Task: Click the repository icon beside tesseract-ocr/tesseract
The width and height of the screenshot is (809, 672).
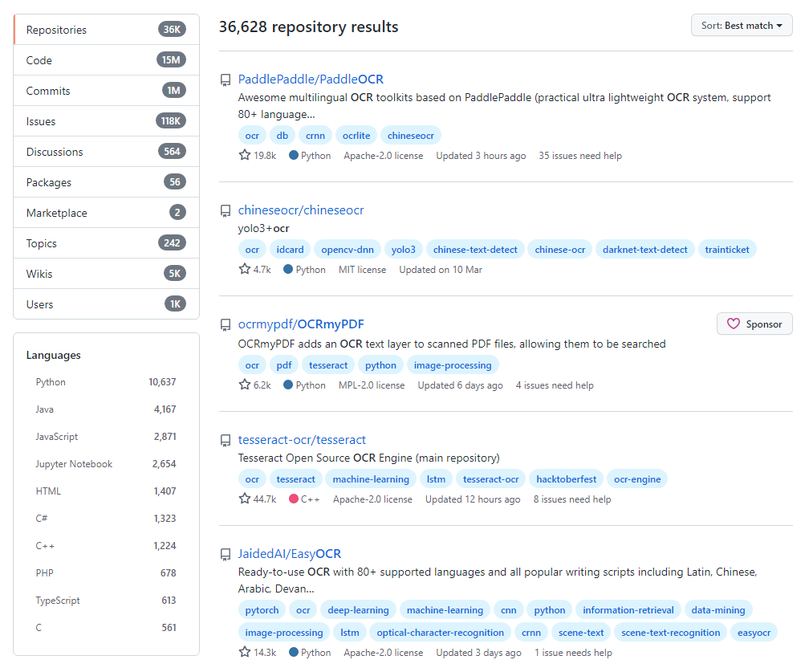Action: coord(226,441)
